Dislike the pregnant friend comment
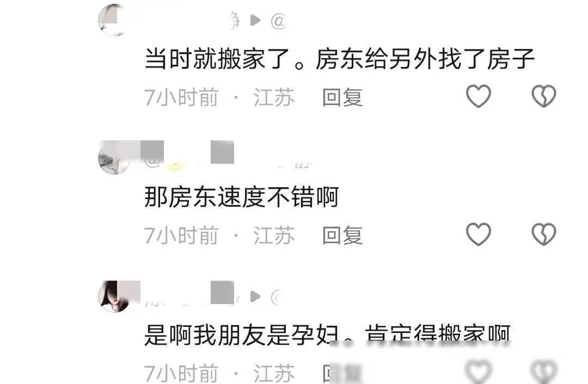Image resolution: width=588 pixels, height=384 pixels. pos(544,371)
